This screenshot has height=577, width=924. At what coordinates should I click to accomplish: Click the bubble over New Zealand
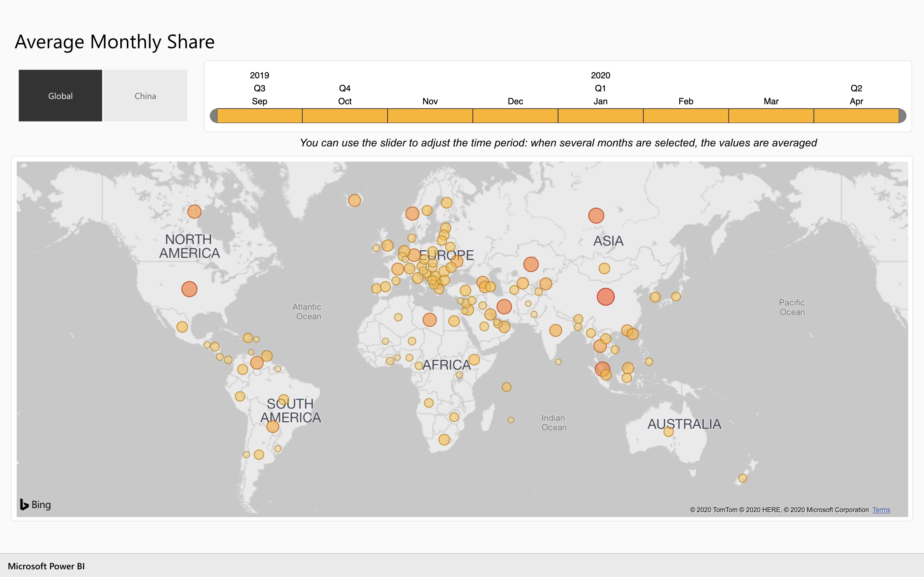[x=743, y=478]
